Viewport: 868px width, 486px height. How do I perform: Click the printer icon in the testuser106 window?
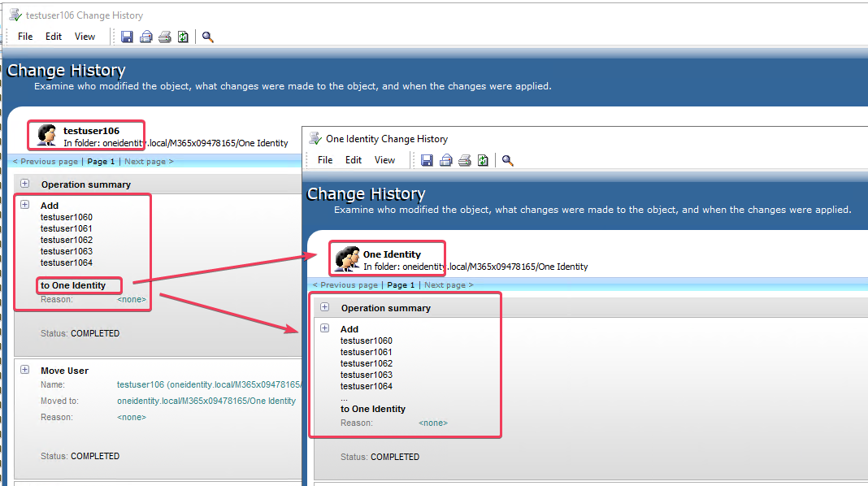click(164, 37)
